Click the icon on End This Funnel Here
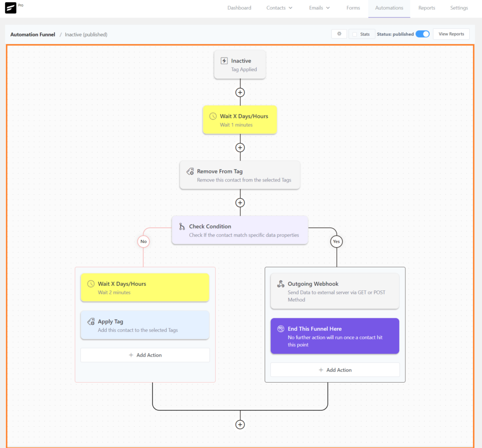This screenshot has width=482, height=448. [x=281, y=329]
